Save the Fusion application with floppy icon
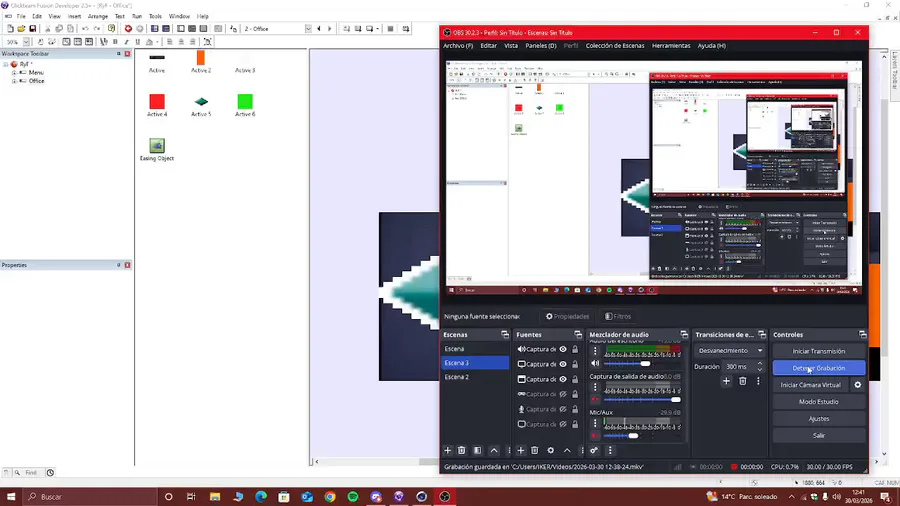 pyautogui.click(x=33, y=29)
